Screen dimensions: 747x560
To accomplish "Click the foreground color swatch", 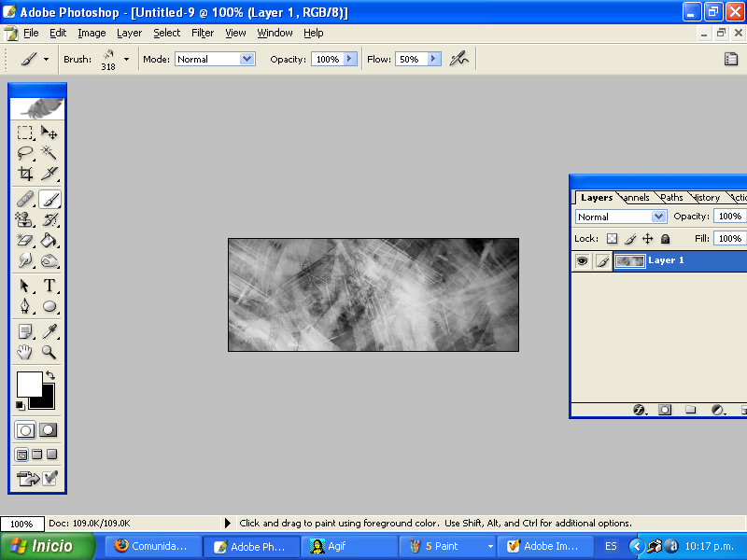I will point(30,384).
